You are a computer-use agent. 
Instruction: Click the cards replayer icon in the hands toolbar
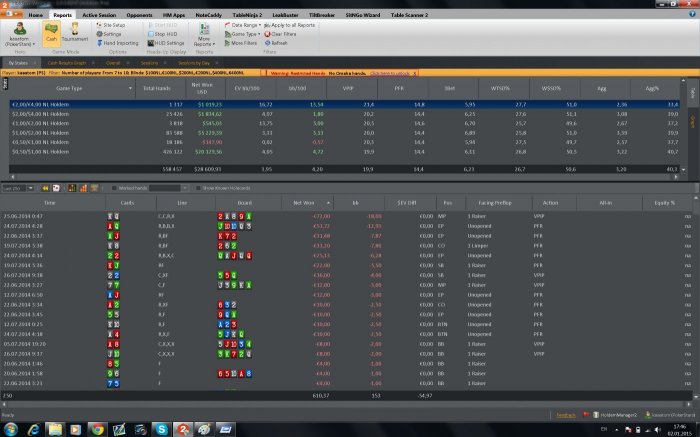[56, 188]
